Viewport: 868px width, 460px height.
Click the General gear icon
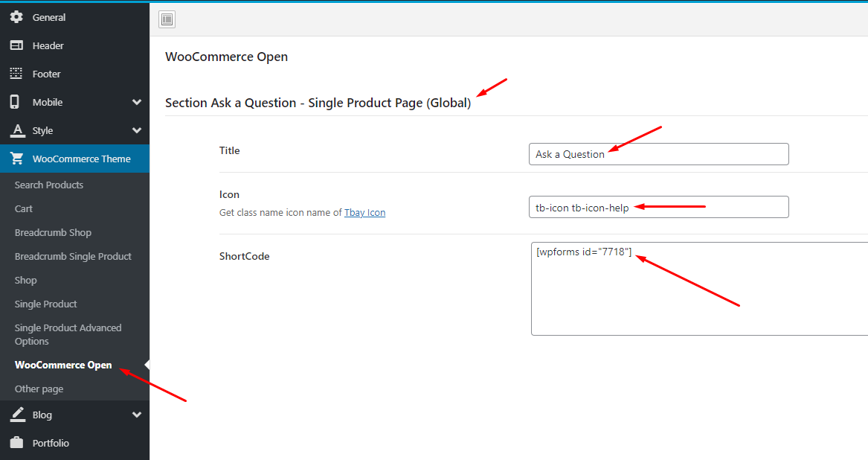click(16, 17)
